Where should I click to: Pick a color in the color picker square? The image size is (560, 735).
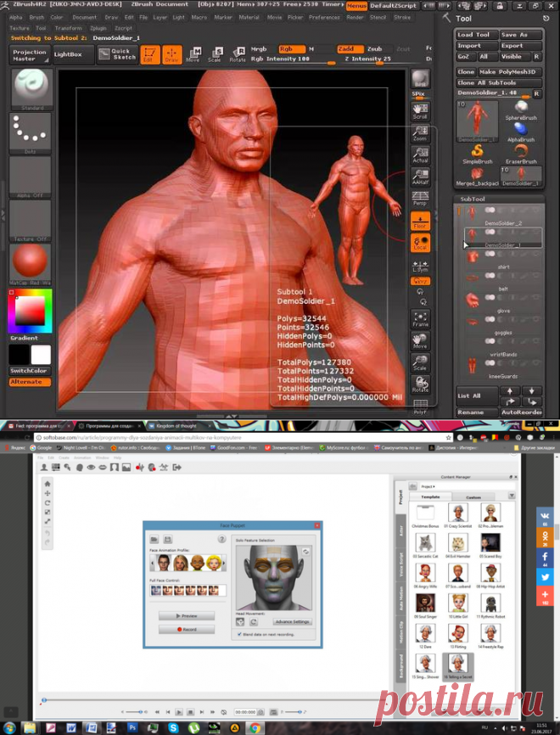pyautogui.click(x=30, y=311)
